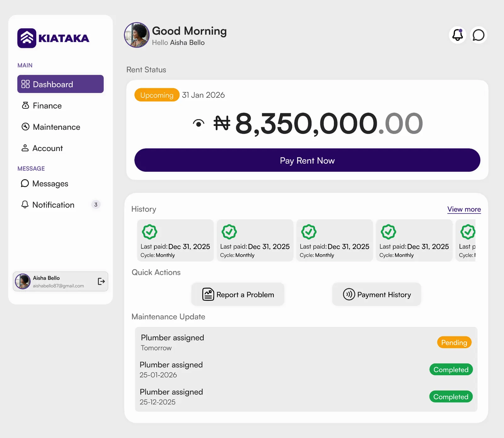Open Notification from the sidebar

click(60, 205)
